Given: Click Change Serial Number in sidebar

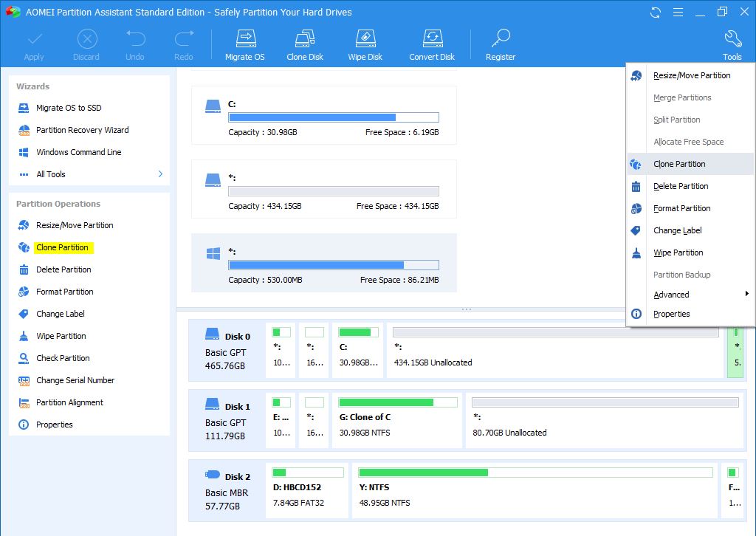Looking at the screenshot, I should click(75, 380).
